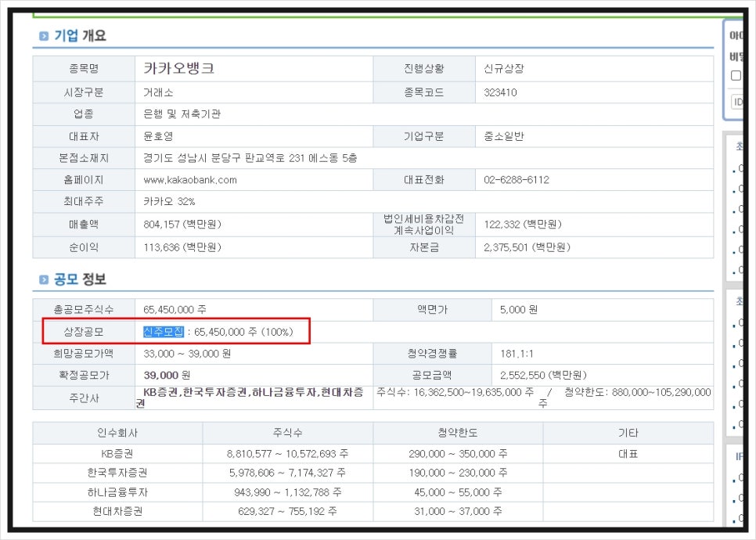
Task: Focus the ID input field
Action: coord(738,102)
